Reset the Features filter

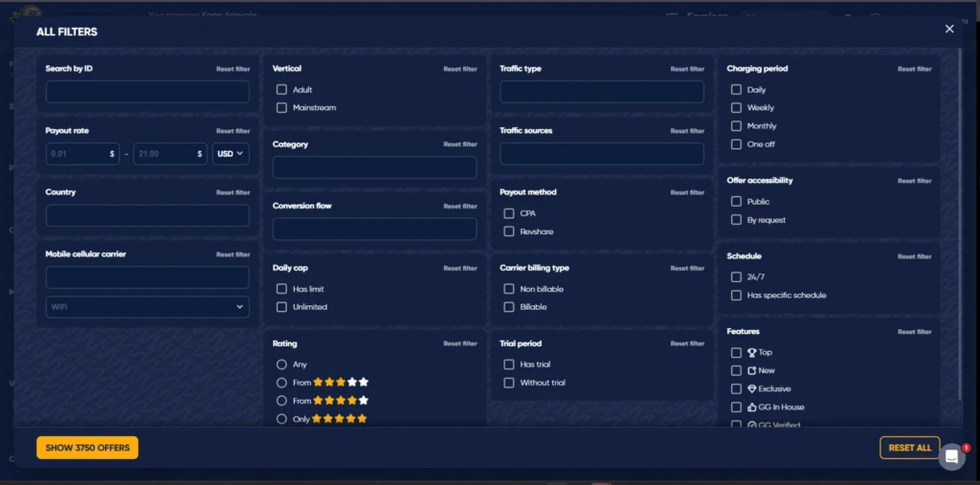[x=914, y=332]
